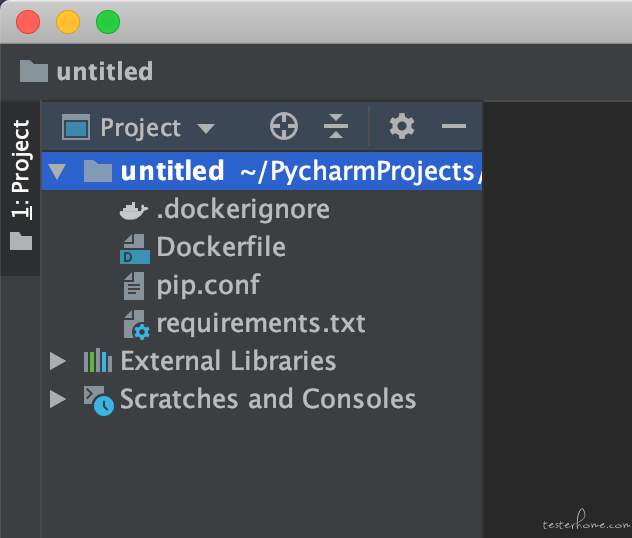Image resolution: width=632 pixels, height=538 pixels.
Task: Hide the Project panel with minus icon
Action: coord(454,126)
